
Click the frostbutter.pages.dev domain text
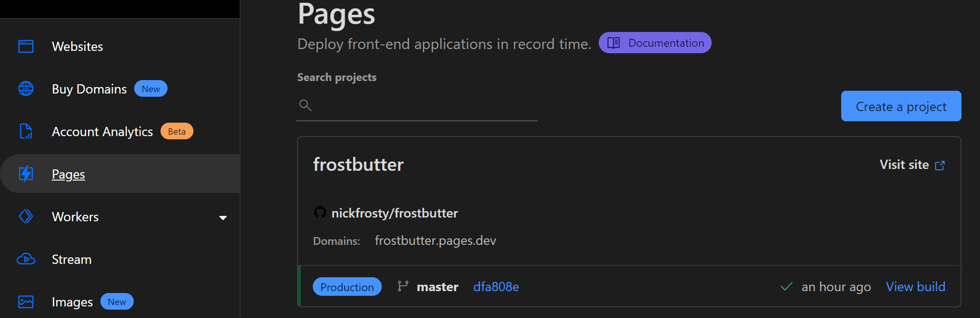pyautogui.click(x=435, y=241)
